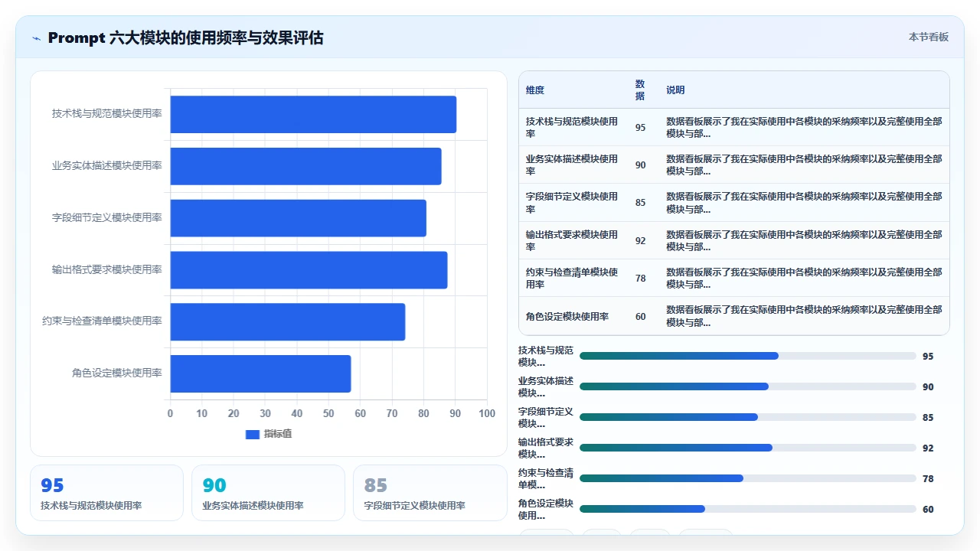Click the 说明 column header in the table
Viewport: 980px width, 551px height.
click(x=675, y=90)
